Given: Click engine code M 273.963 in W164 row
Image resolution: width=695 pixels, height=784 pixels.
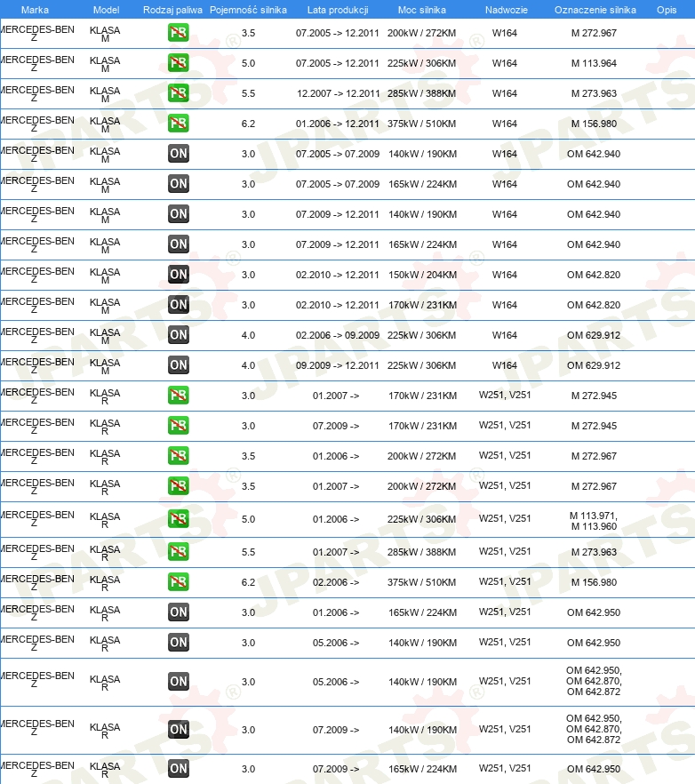Looking at the screenshot, I should point(594,93).
